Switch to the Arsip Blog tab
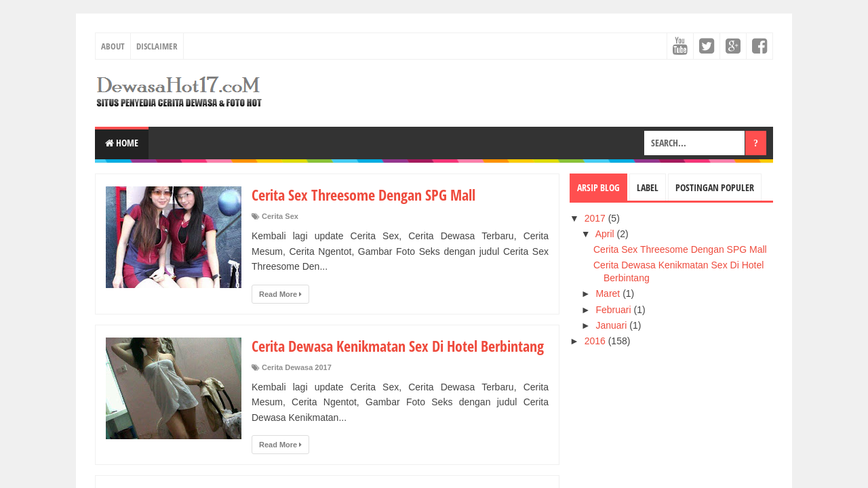Viewport: 868px width, 488px height. (x=598, y=188)
